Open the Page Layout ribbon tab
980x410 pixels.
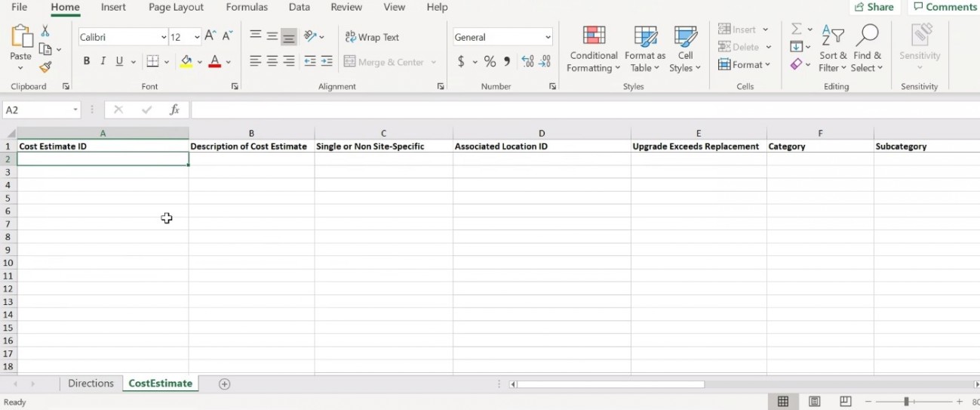click(176, 8)
